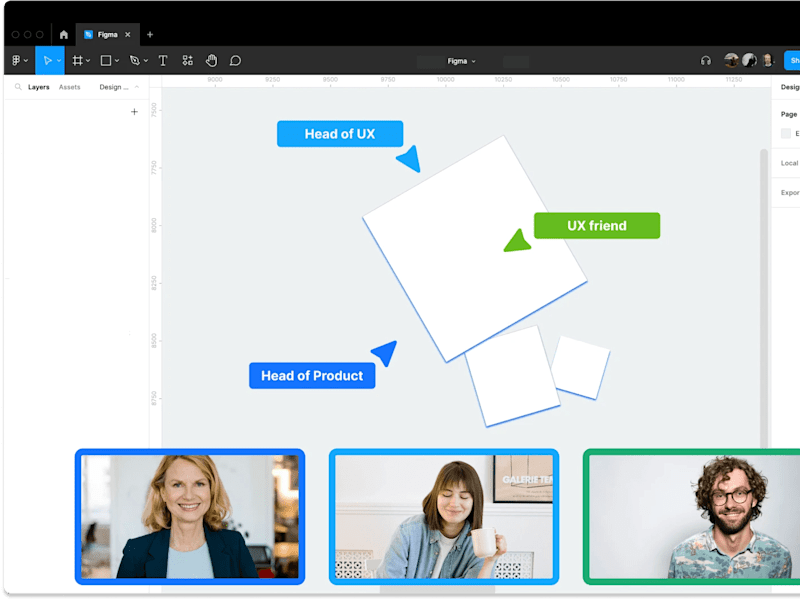Select the large rotated white frame
The width and height of the screenshot is (800, 600).
(474, 249)
